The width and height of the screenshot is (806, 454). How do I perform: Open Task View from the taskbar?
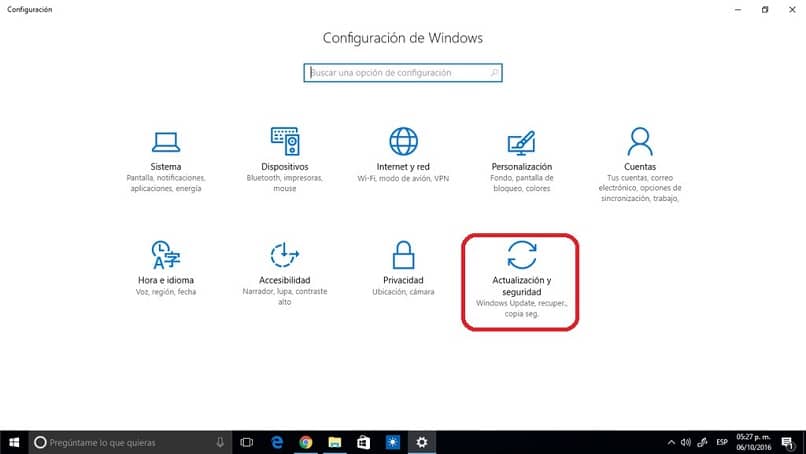(247, 442)
